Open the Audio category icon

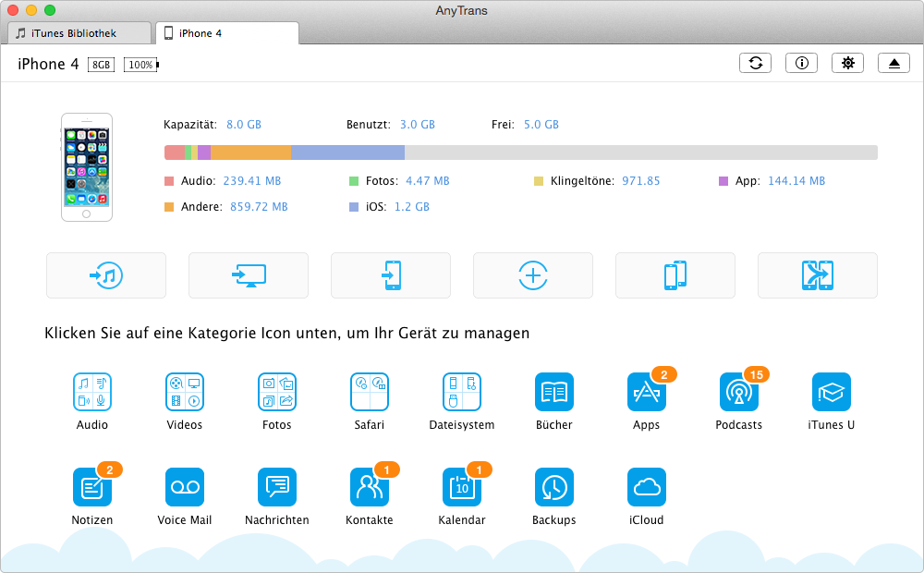(x=91, y=392)
